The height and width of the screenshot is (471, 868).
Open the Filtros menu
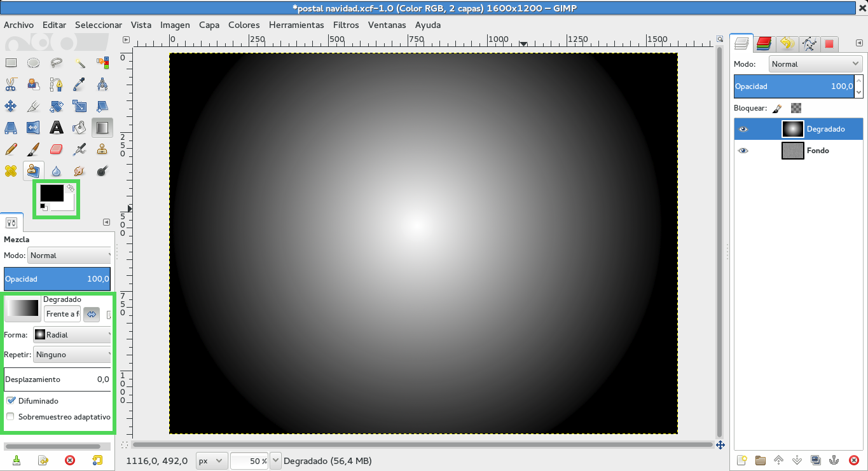pos(346,25)
